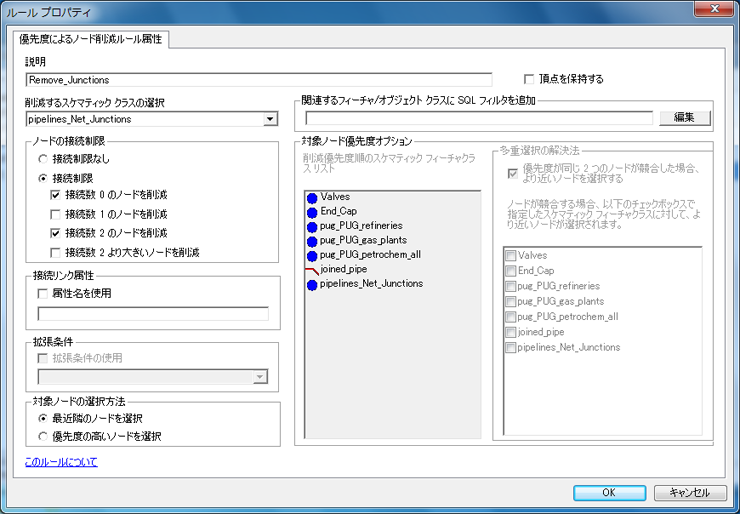This screenshot has height=514, width=740.
Task: Select pug_PUG_gas_plants text in priority list
Action: (363, 240)
